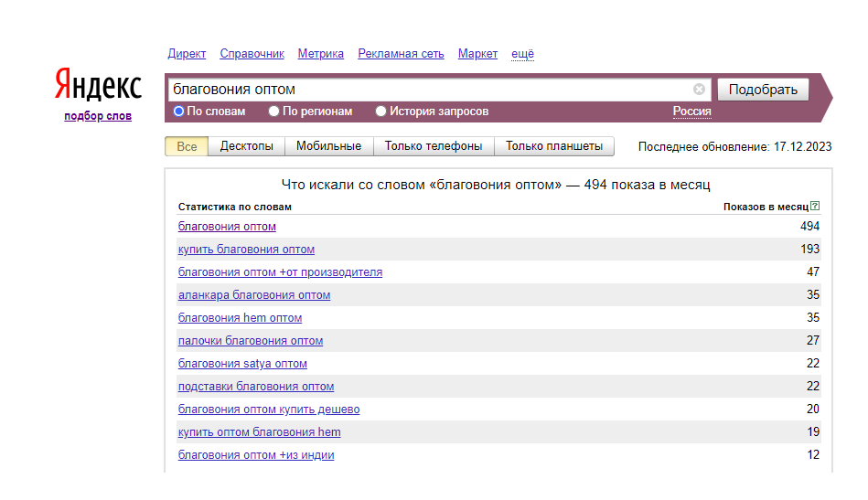Click the Яндекс logo

tap(98, 85)
